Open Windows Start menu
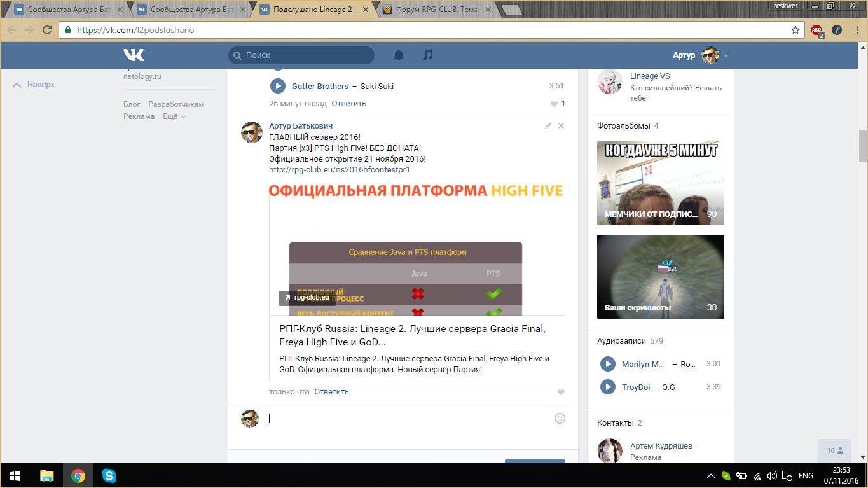 point(15,475)
